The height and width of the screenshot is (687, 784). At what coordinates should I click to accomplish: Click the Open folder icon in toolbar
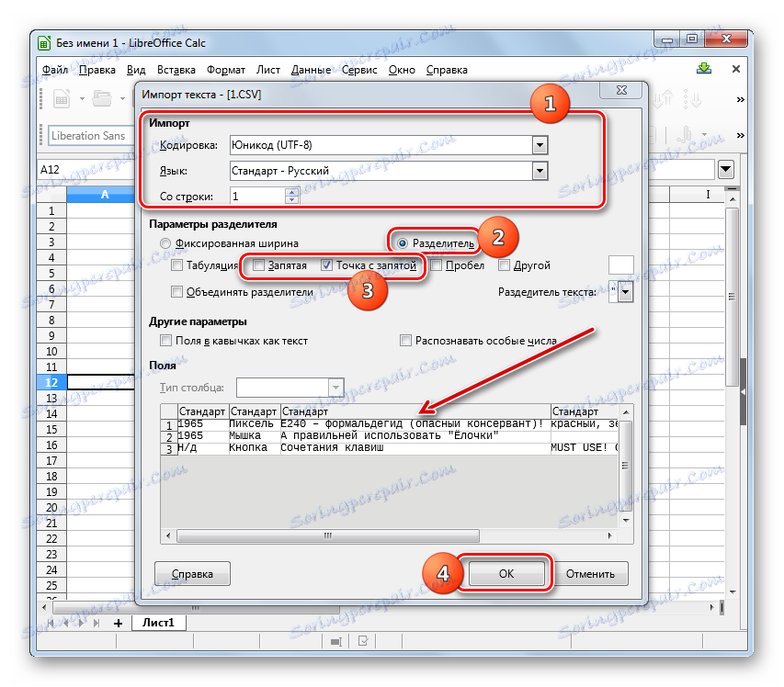click(x=102, y=98)
